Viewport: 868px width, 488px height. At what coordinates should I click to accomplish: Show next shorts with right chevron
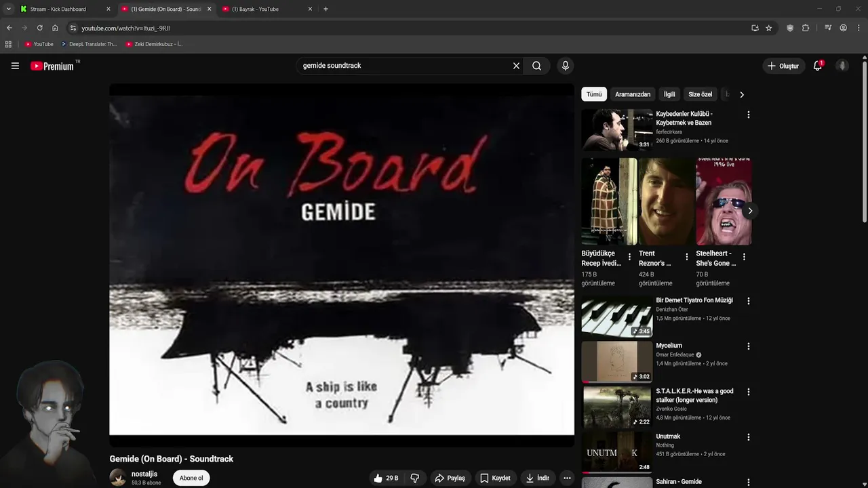click(750, 211)
